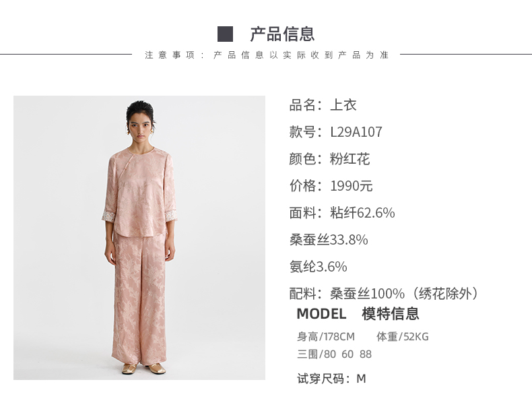Click the model's pink top in photo
The image size is (532, 413).
coord(139,192)
